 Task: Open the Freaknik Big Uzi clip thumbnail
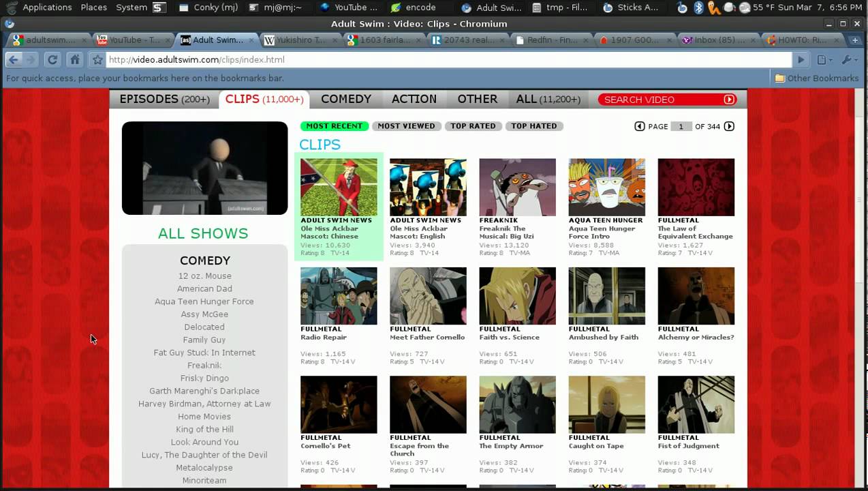coord(517,188)
